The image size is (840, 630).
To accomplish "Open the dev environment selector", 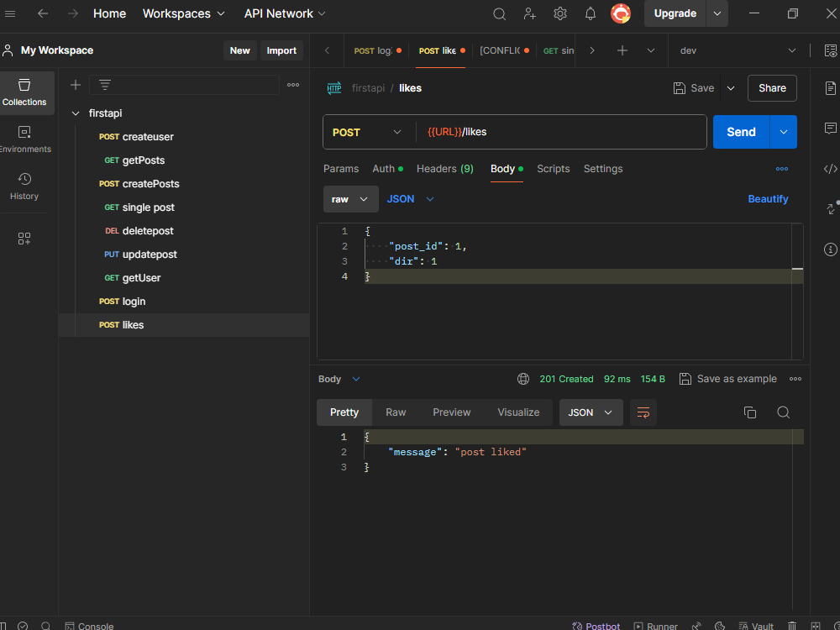I will 738,50.
